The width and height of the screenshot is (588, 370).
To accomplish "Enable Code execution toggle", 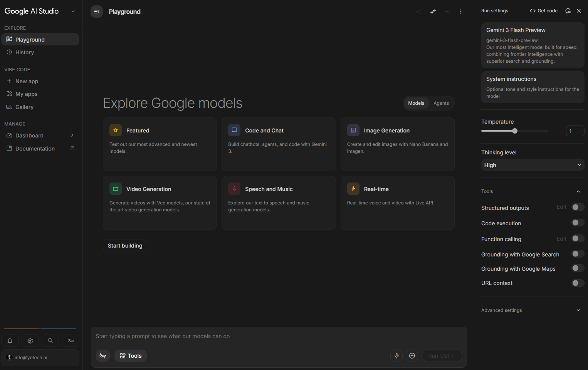I will pos(578,223).
